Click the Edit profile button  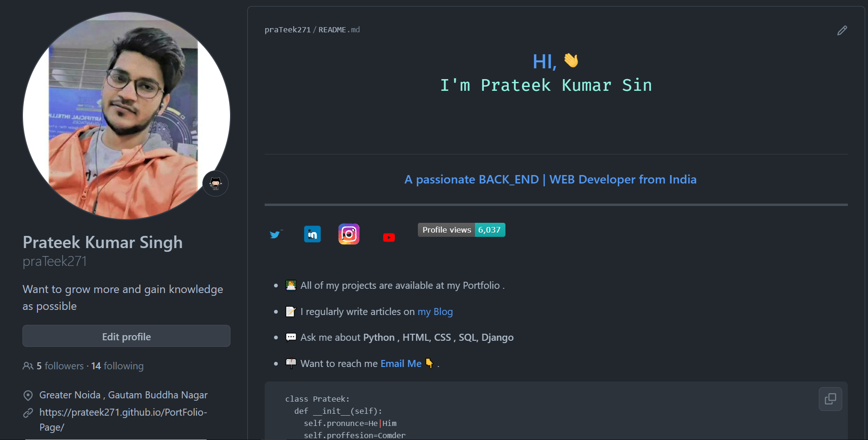[x=126, y=336]
